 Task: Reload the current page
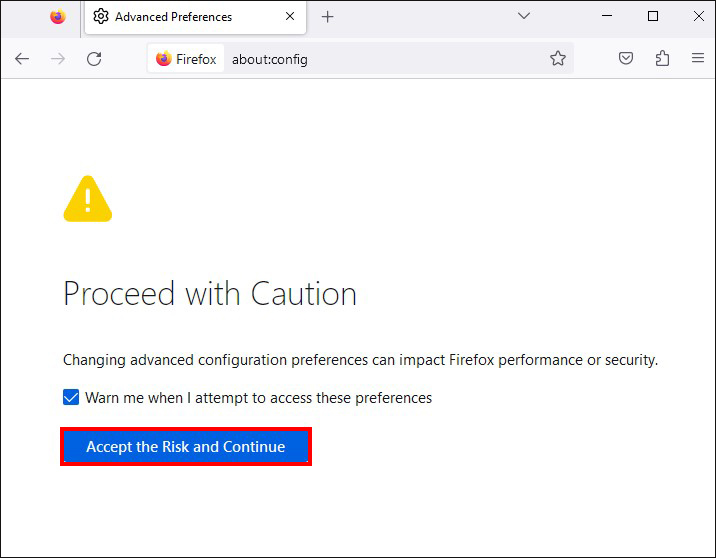click(94, 59)
